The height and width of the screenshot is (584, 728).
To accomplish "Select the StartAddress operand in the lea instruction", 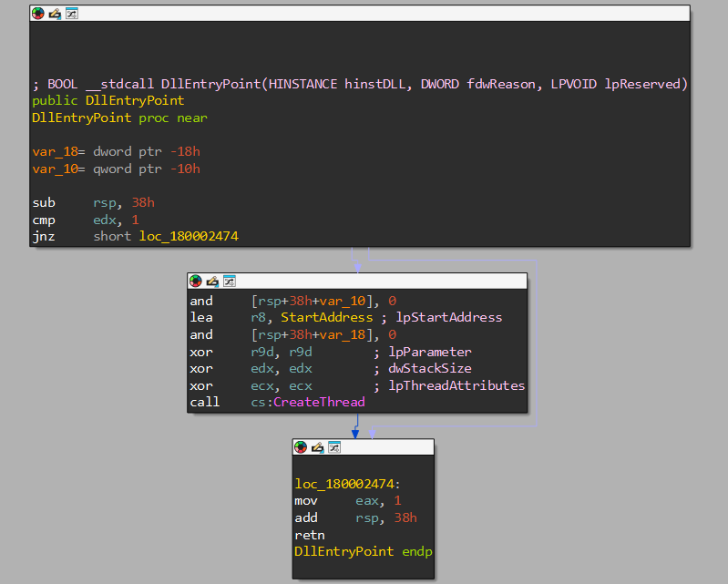I will coord(326,318).
